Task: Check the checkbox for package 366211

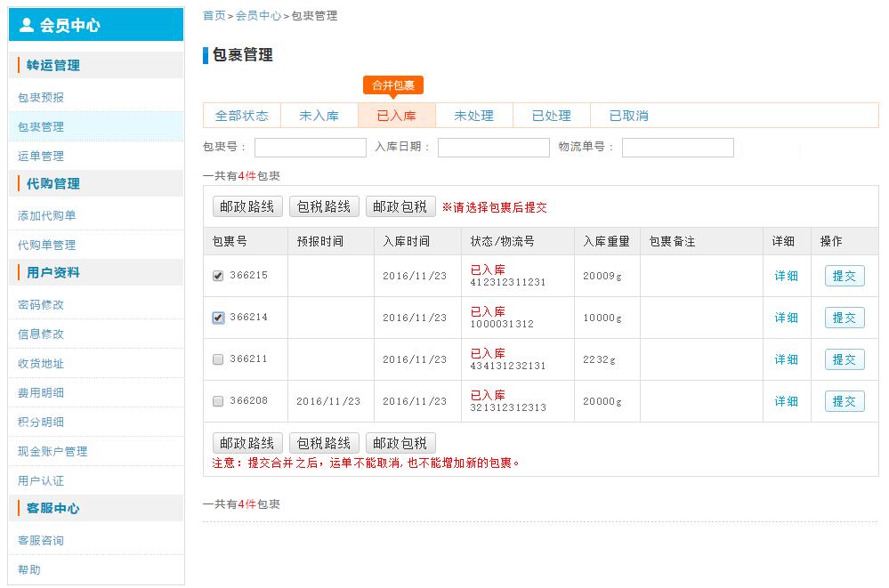Action: pyautogui.click(x=218, y=359)
